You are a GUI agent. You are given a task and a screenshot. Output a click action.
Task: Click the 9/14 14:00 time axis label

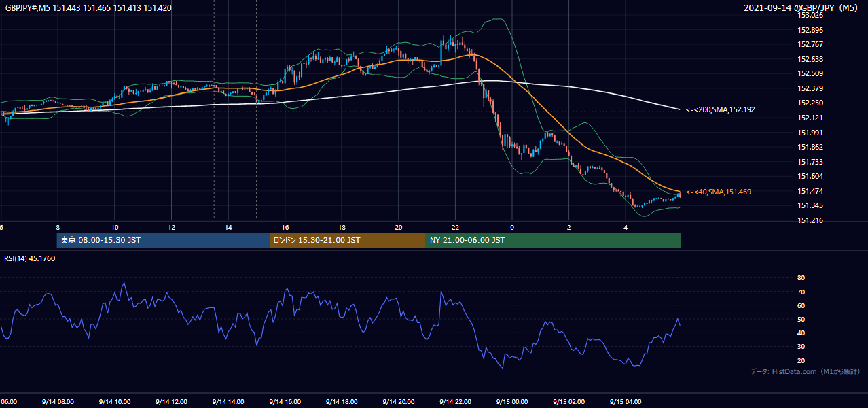(228, 402)
